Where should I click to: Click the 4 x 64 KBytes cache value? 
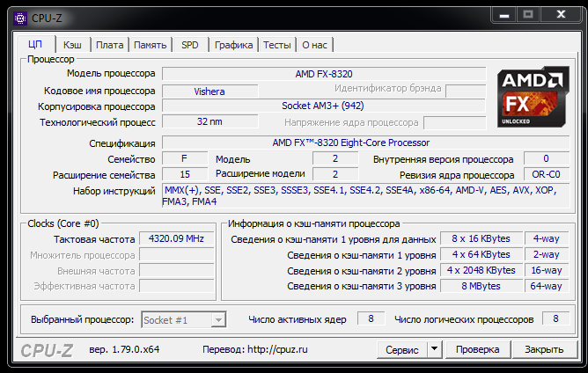481,254
